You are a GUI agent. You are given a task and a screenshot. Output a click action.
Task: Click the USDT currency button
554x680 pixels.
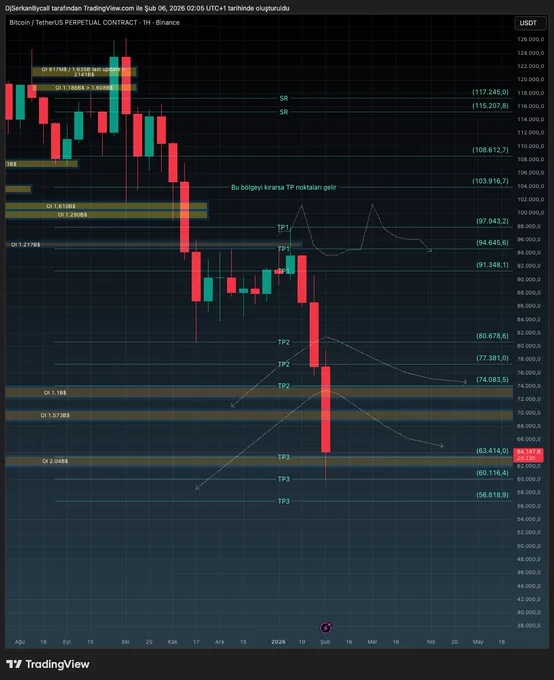529,23
